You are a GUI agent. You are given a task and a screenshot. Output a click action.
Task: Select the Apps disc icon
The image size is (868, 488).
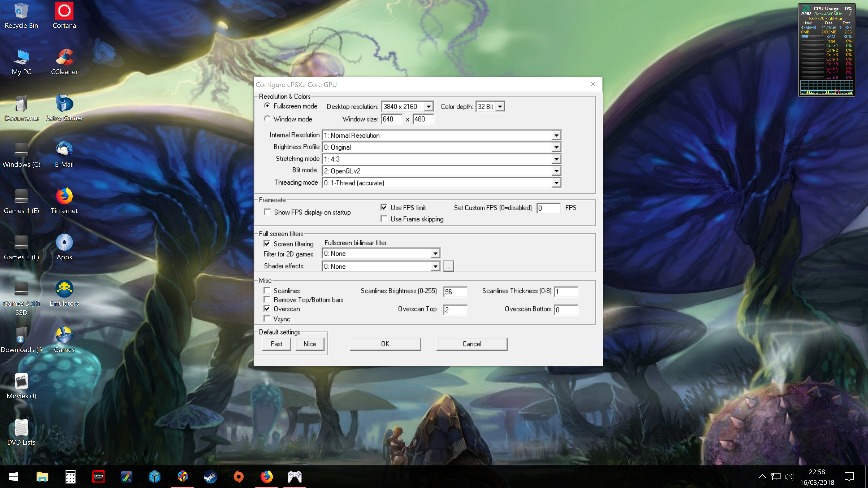tap(64, 247)
